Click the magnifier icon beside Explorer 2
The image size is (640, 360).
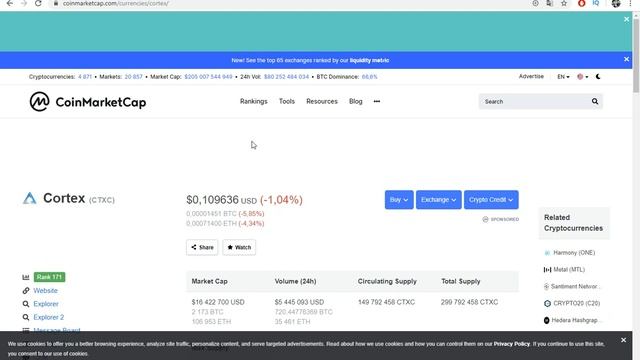(26, 317)
